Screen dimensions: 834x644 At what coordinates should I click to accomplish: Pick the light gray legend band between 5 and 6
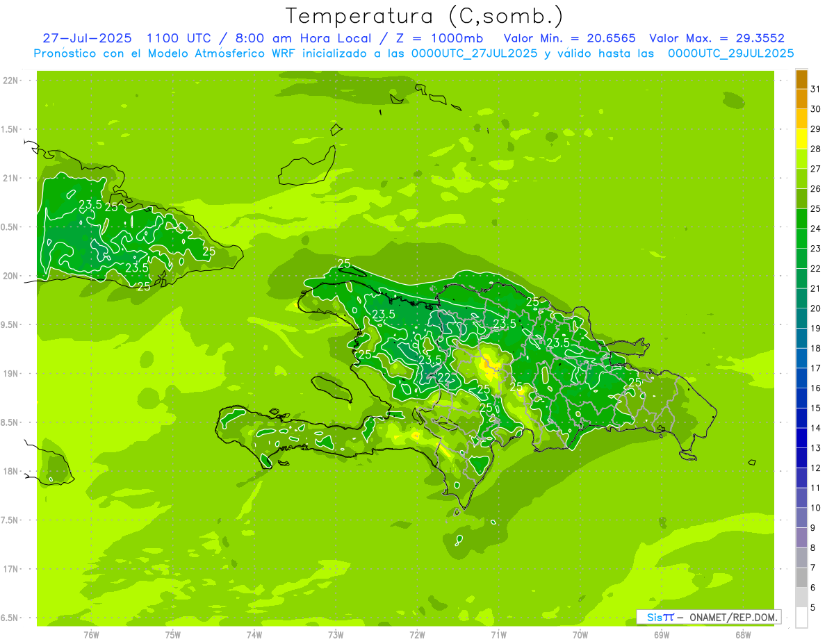[x=801, y=597]
